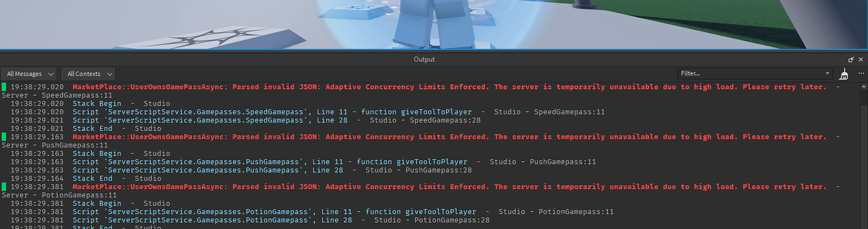Click the green server marker of the 19:38:29.020 error

(4, 87)
